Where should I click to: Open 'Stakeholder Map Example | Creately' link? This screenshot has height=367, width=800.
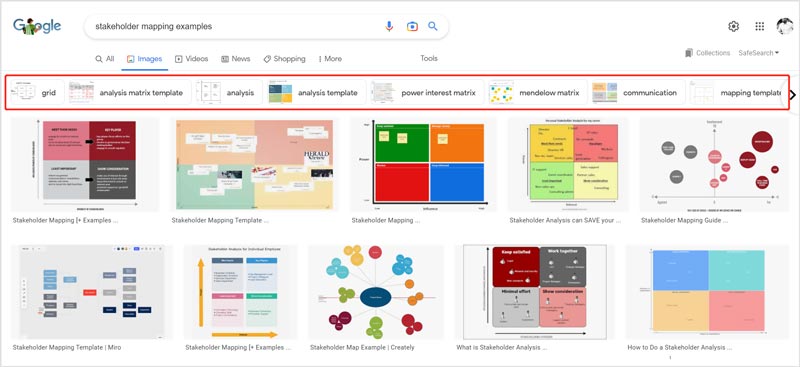click(x=362, y=348)
